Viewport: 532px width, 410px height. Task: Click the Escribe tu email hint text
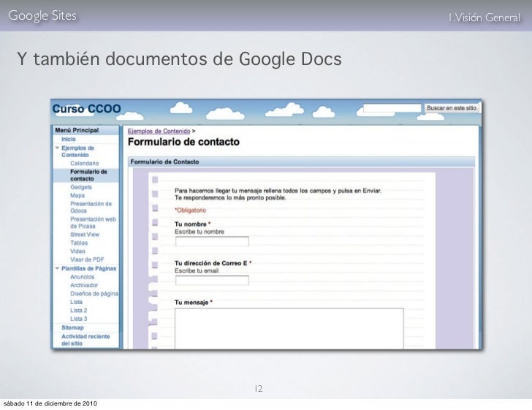click(197, 271)
